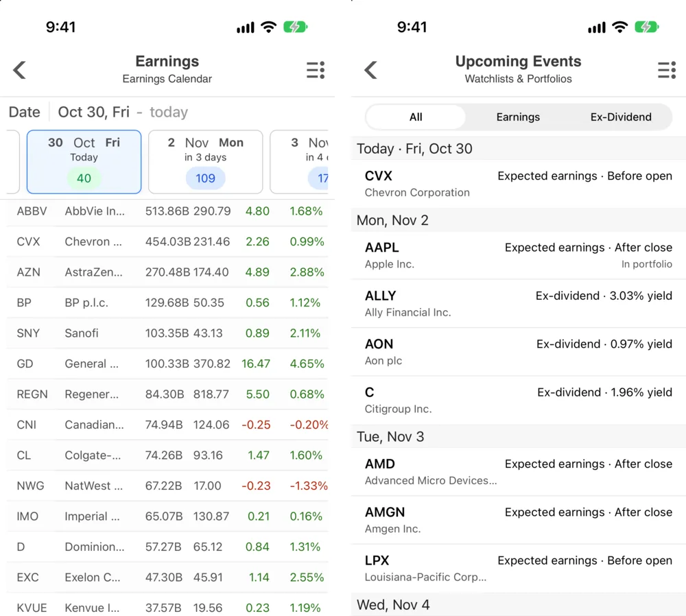Screen dimensions: 686x616
Task: Tap the Wi-Fi icon in right status bar
Action: (619, 27)
